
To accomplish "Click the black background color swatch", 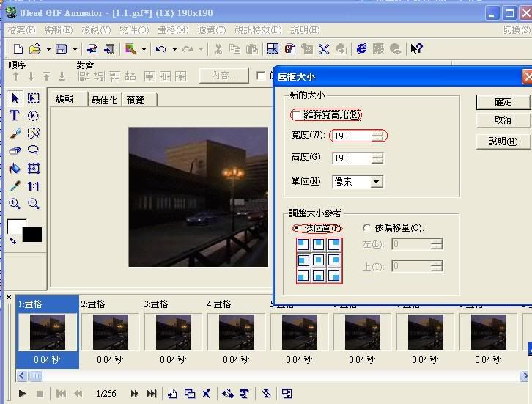I will (x=32, y=235).
